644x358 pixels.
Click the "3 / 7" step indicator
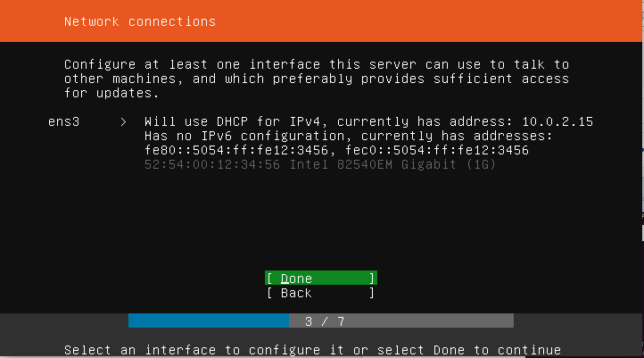click(x=318, y=321)
